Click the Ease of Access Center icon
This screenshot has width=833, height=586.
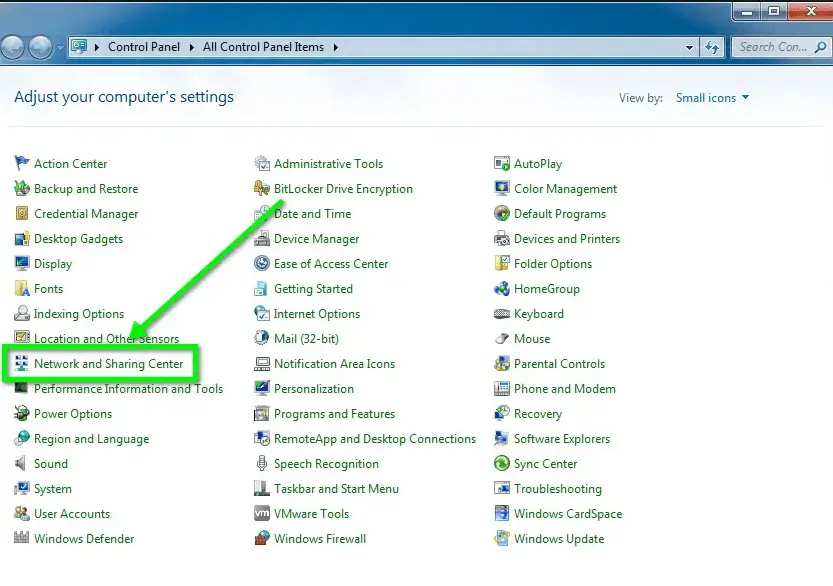[x=262, y=263]
